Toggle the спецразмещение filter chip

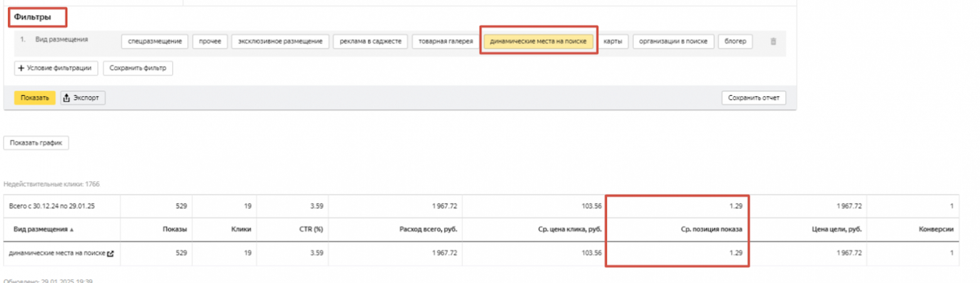155,42
